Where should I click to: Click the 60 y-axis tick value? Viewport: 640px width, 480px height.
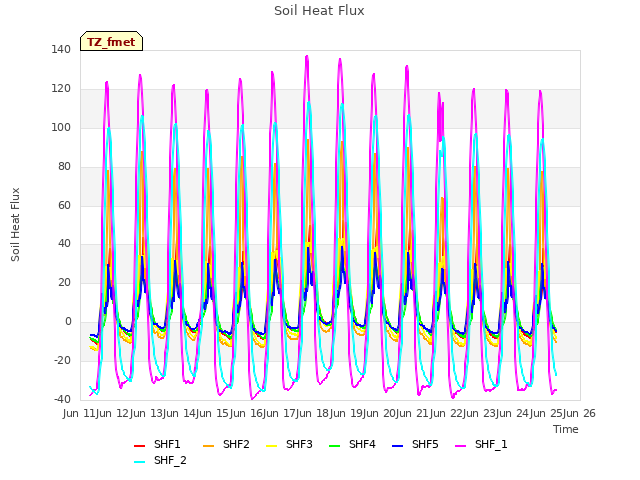click(64, 205)
